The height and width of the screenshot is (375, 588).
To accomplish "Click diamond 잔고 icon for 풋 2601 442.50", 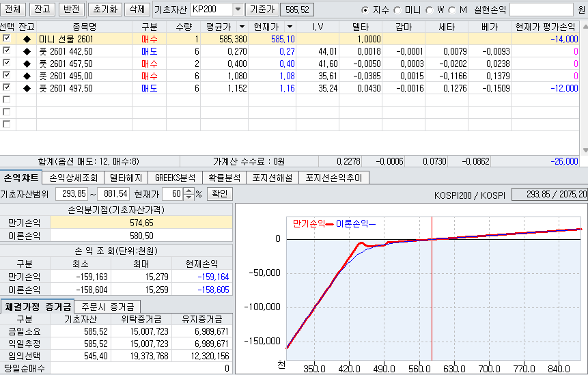I will (x=27, y=51).
